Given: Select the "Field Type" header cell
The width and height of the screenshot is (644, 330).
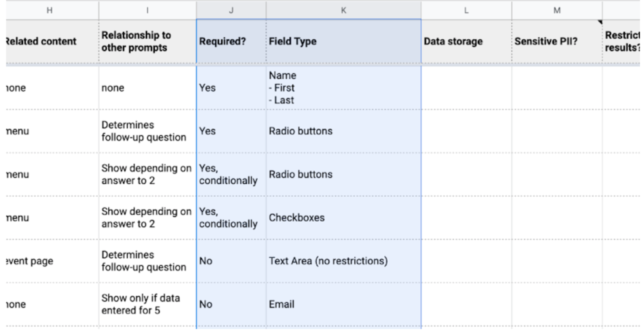Looking at the screenshot, I should pos(343,41).
